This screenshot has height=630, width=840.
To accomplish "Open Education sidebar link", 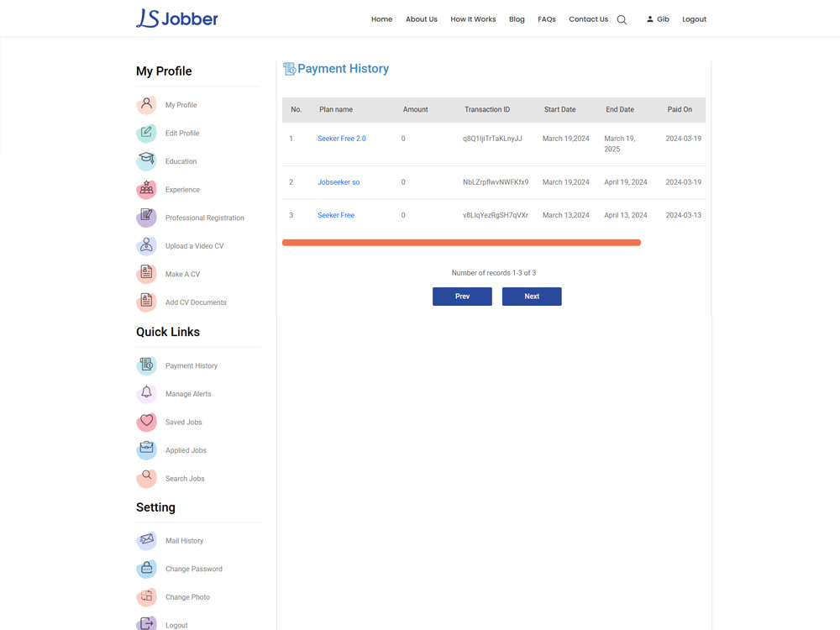I will [181, 161].
